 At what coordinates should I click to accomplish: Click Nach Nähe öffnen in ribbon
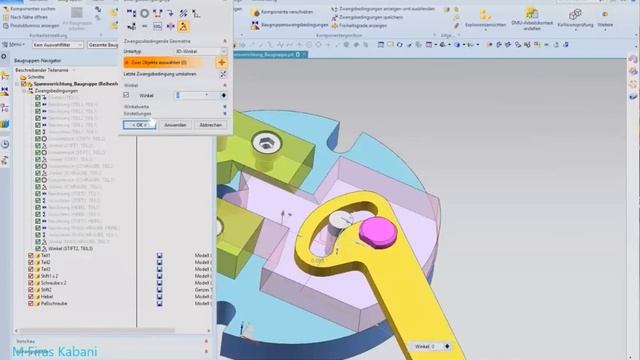click(x=25, y=17)
